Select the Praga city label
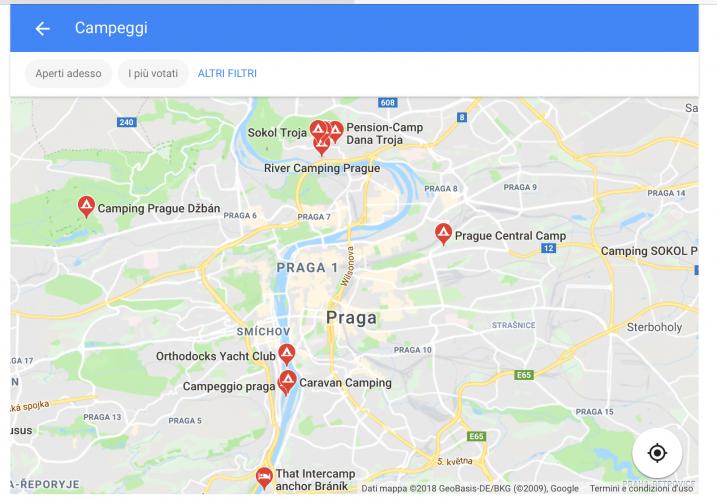The height and width of the screenshot is (500, 717). pos(352,317)
